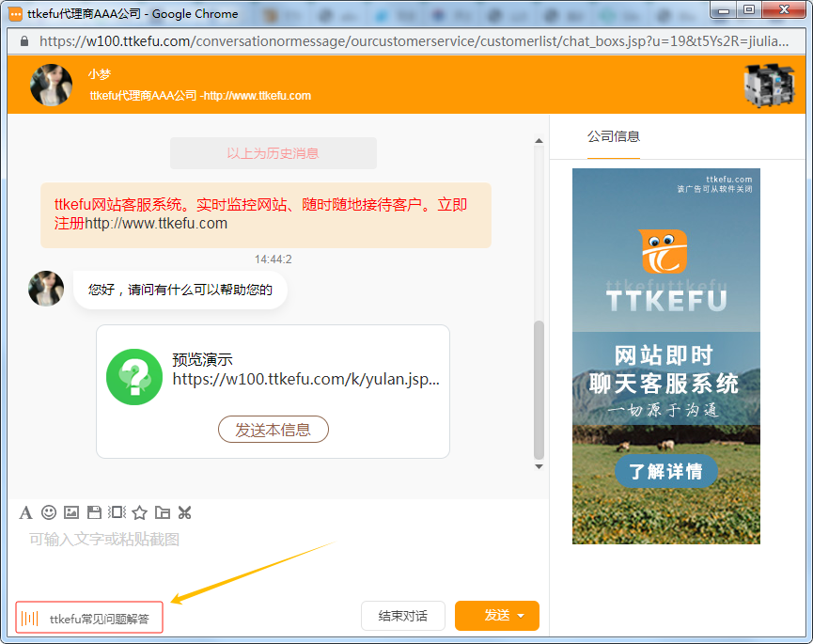The height and width of the screenshot is (644, 813).
Task: Click the 结束对话 button
Action: point(403,616)
